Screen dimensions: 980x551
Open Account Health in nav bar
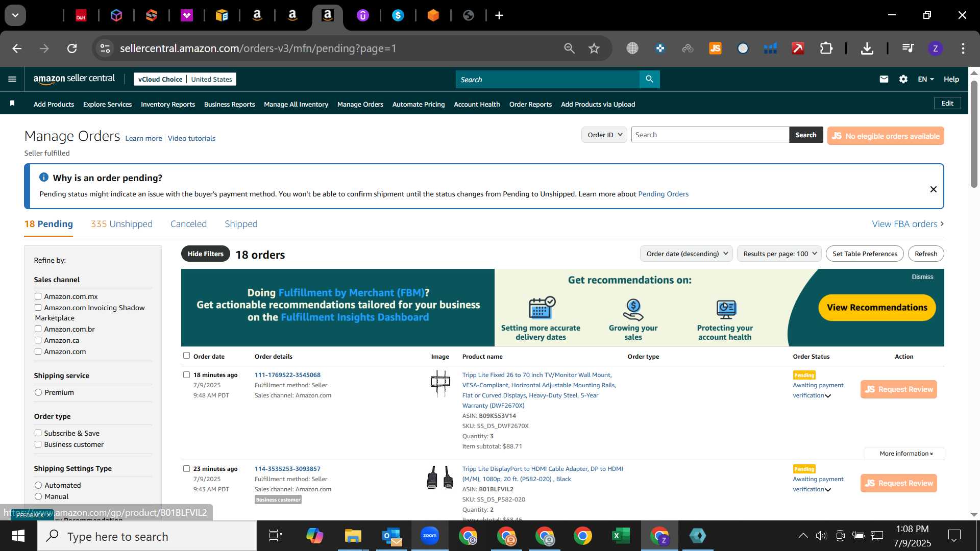coord(477,104)
